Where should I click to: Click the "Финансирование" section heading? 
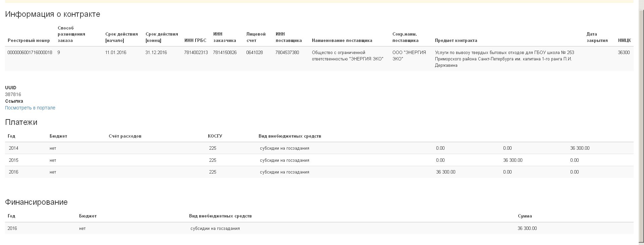tap(36, 202)
